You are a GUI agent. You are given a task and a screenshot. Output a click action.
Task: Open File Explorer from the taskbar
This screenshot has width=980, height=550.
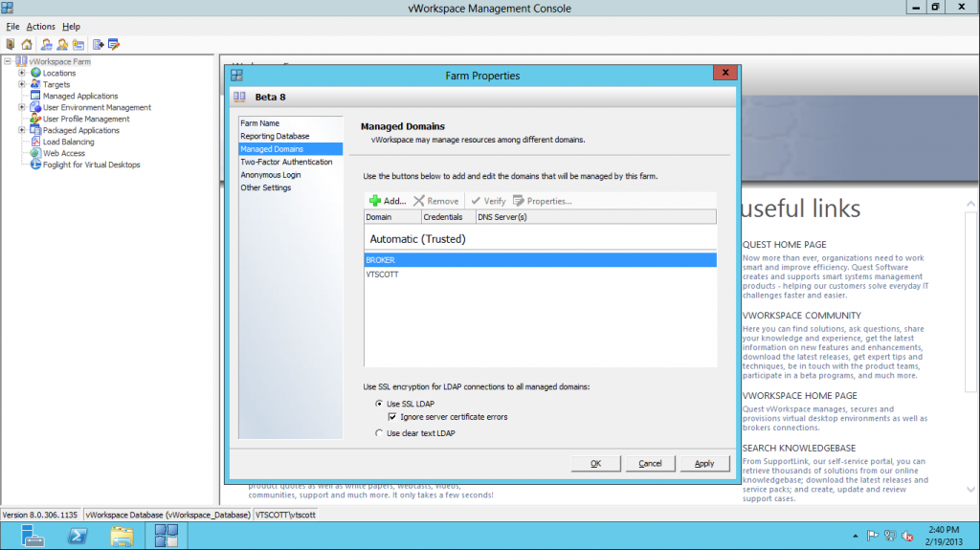pos(122,537)
